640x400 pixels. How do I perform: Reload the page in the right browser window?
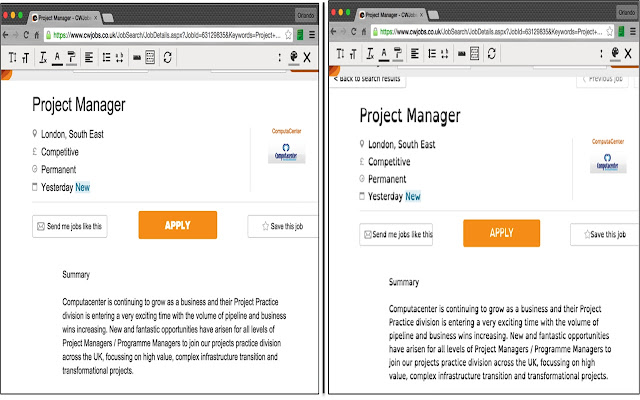[353, 31]
